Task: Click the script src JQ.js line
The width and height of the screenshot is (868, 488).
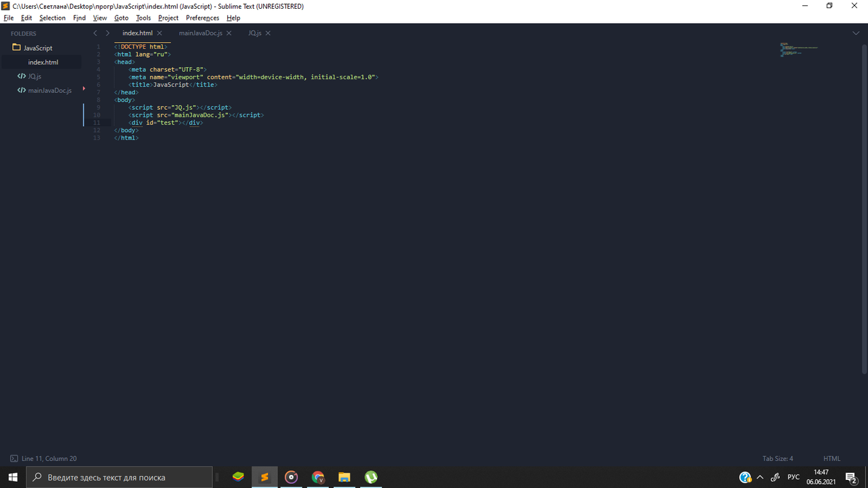Action: [180, 107]
